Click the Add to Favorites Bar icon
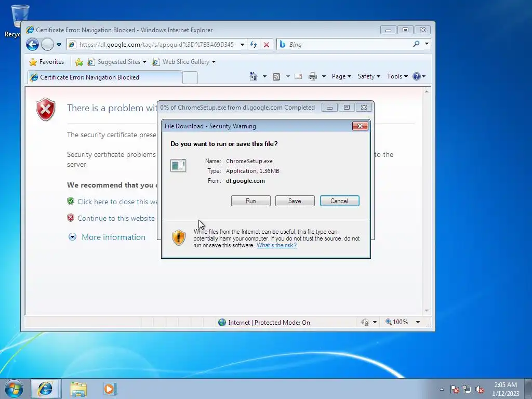 79,62
